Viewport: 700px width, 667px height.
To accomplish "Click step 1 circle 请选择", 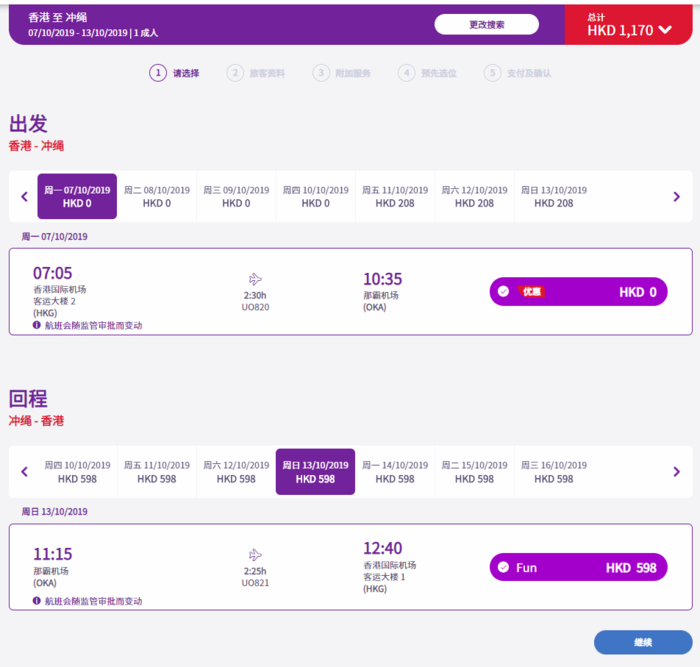I will tap(157, 73).
